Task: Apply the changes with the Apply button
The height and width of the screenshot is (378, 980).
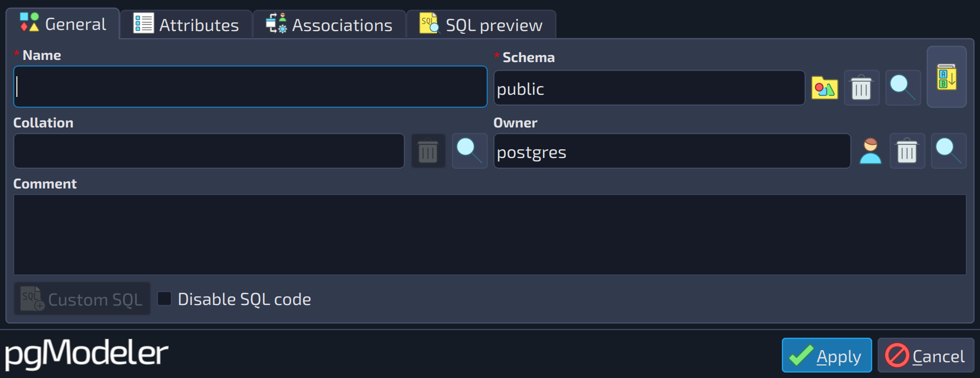Action: pyautogui.click(x=826, y=355)
